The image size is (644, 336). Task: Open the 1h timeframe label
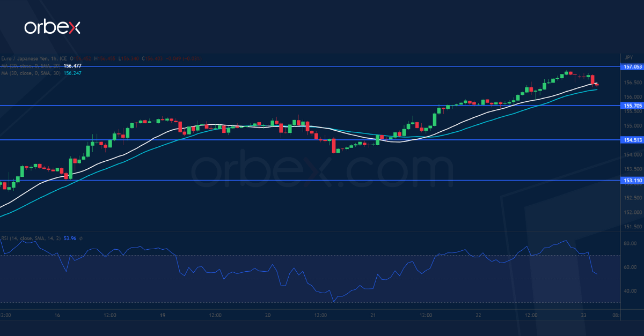[x=53, y=59]
